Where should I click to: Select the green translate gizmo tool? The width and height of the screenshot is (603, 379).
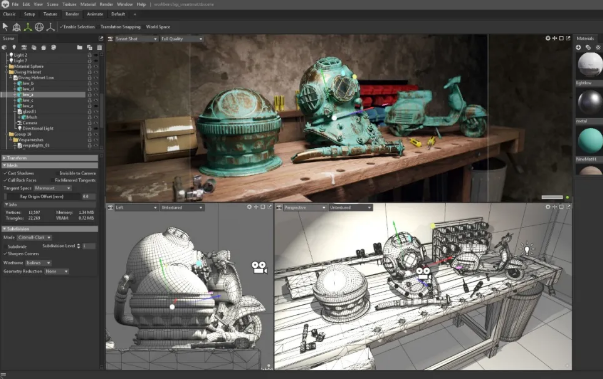[28, 27]
